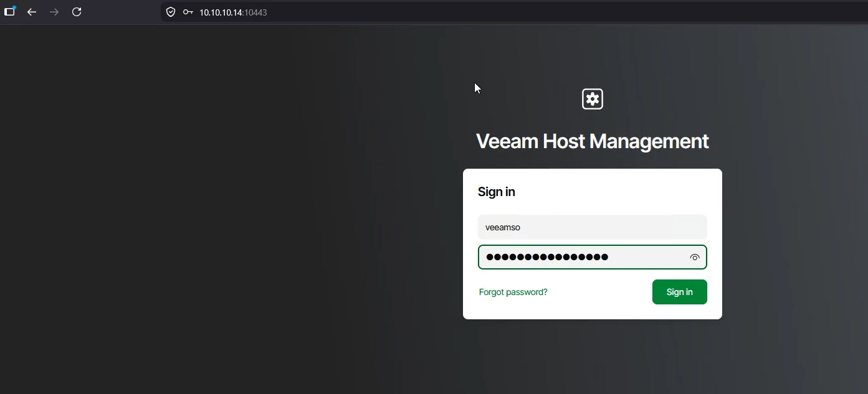This screenshot has width=868, height=394.
Task: Reload the Veeam login page
Action: (x=77, y=12)
